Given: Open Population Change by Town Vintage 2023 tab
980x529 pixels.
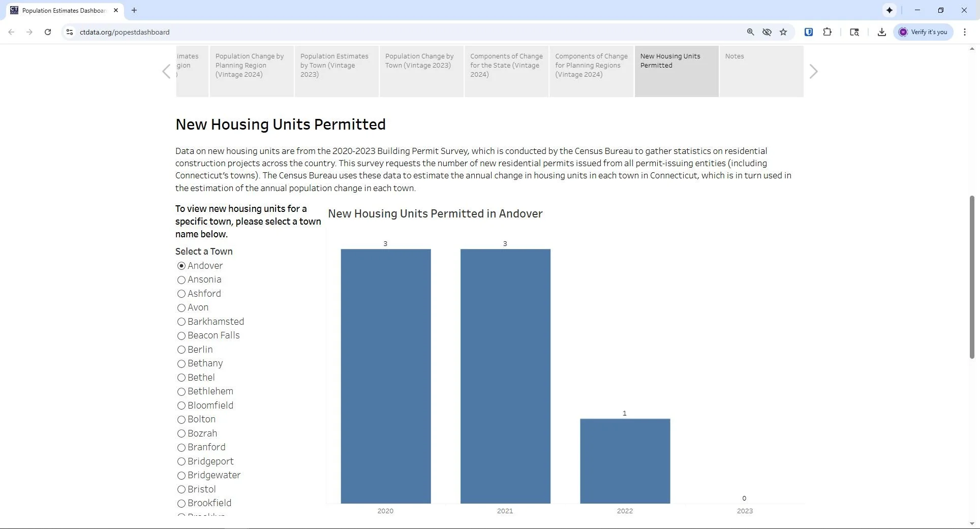Looking at the screenshot, I should coord(422,71).
